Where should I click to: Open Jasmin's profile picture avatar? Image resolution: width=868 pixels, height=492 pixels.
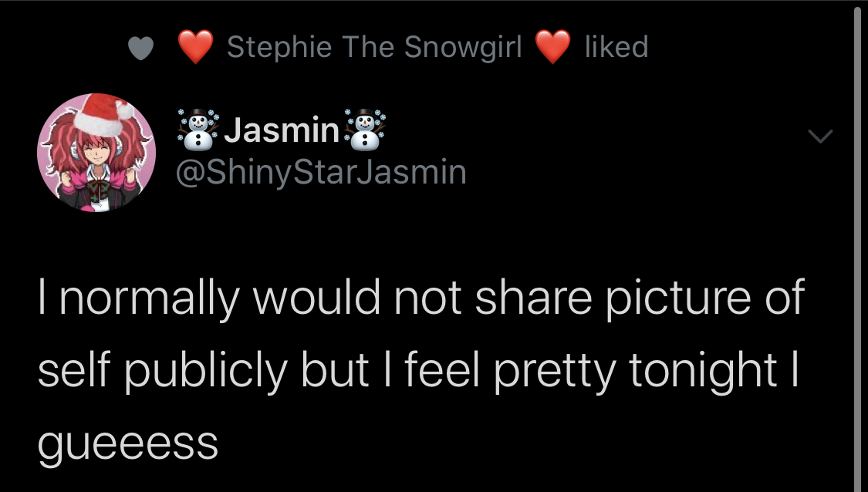[x=96, y=153]
